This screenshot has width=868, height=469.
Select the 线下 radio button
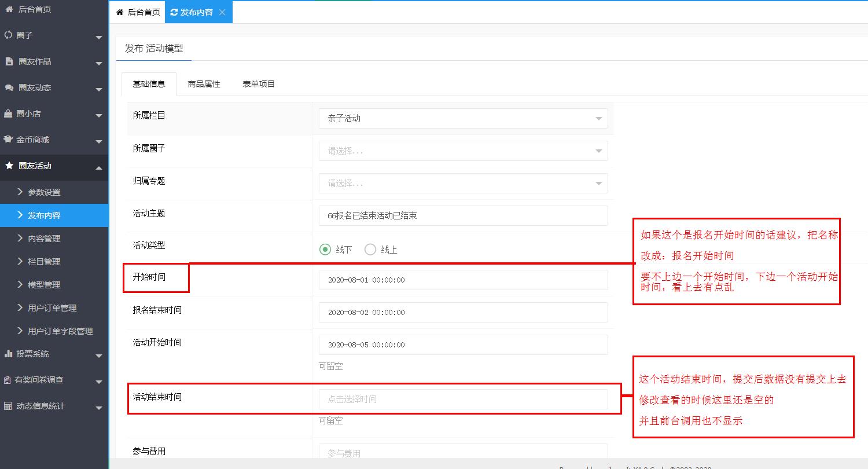(x=325, y=250)
